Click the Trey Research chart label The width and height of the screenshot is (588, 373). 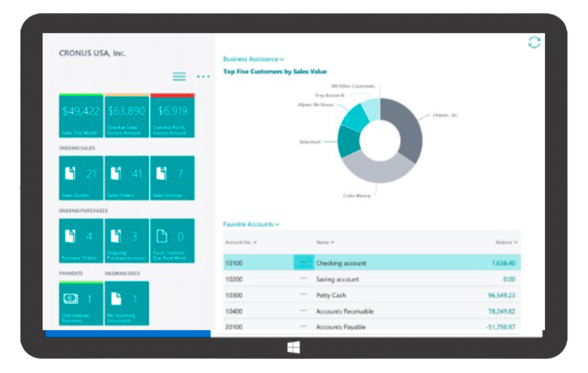(x=330, y=95)
